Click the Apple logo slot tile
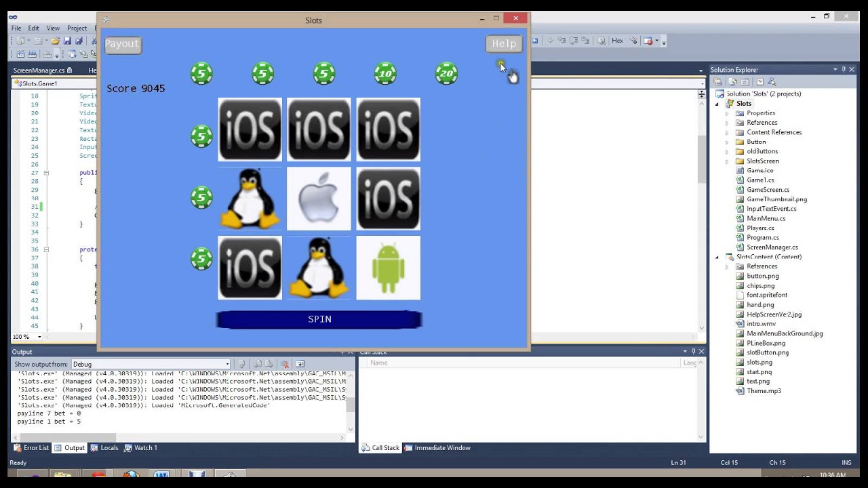868x488 pixels. pos(319,199)
